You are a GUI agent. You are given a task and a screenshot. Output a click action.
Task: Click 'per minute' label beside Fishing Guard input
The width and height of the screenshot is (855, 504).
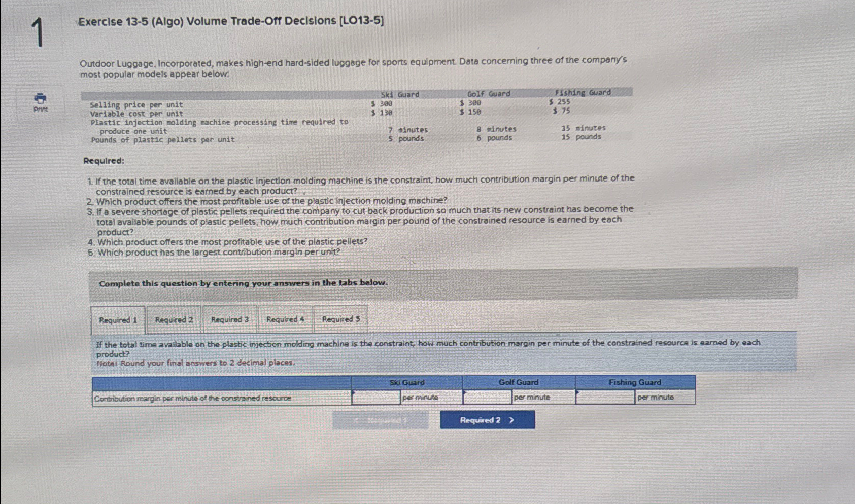coord(656,397)
